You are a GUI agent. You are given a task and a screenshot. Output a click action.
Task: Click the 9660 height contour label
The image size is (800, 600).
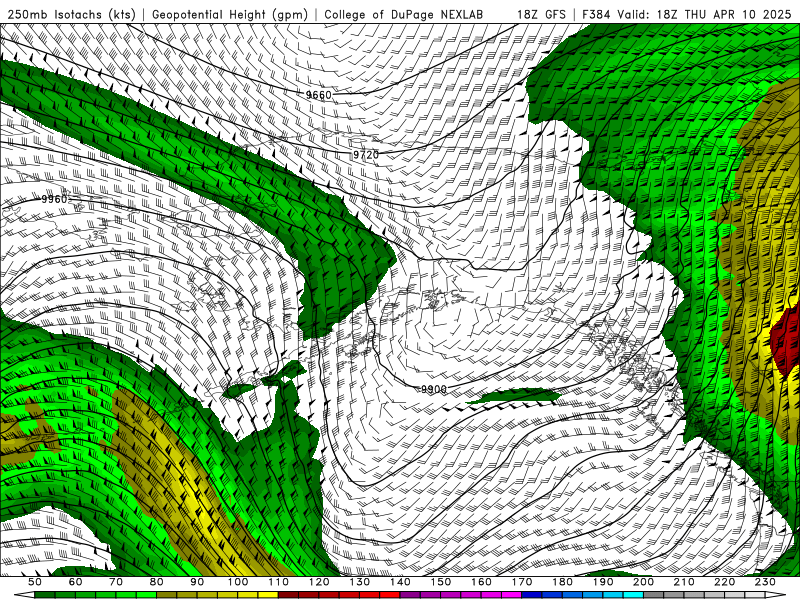click(x=318, y=94)
